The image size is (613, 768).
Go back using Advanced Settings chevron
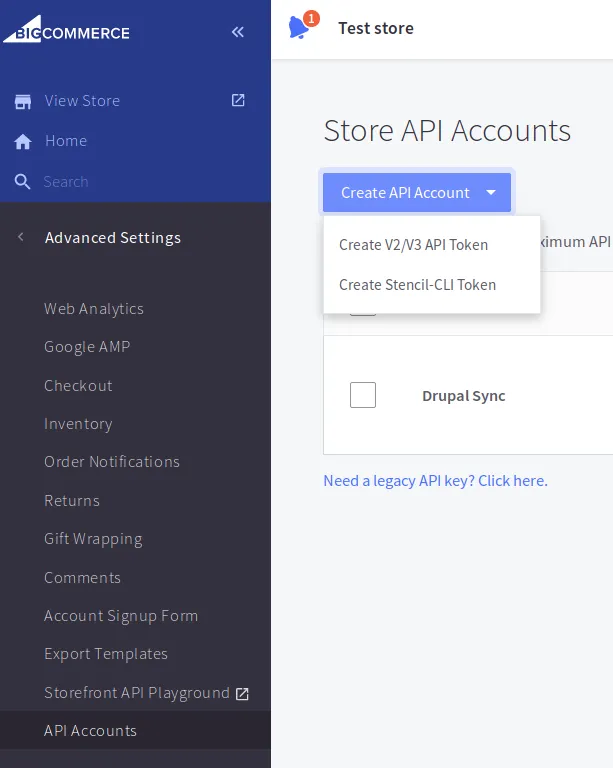21,237
